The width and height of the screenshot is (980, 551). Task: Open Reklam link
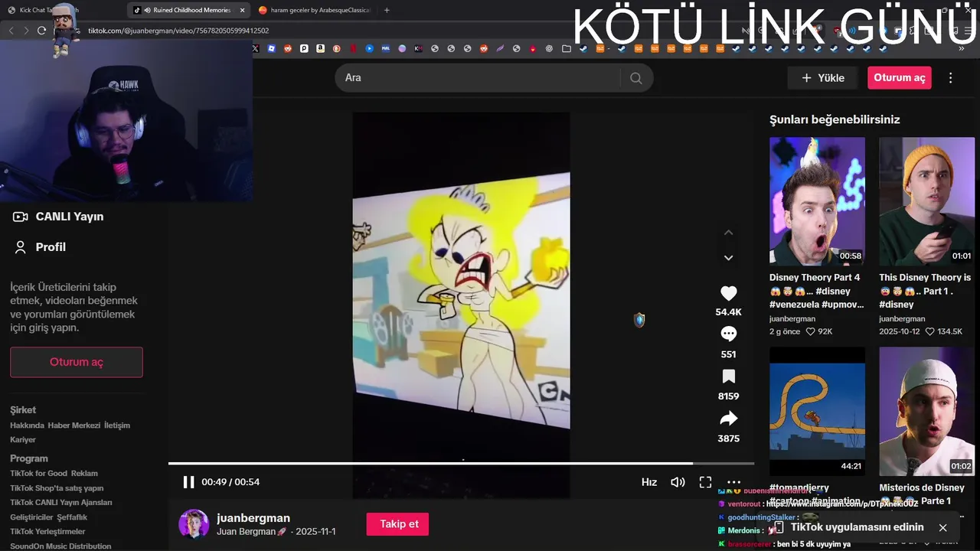coord(84,474)
